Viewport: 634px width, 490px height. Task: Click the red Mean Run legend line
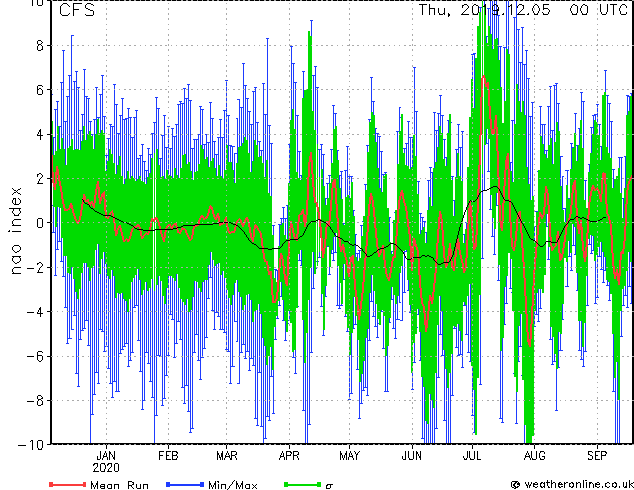coord(68,484)
